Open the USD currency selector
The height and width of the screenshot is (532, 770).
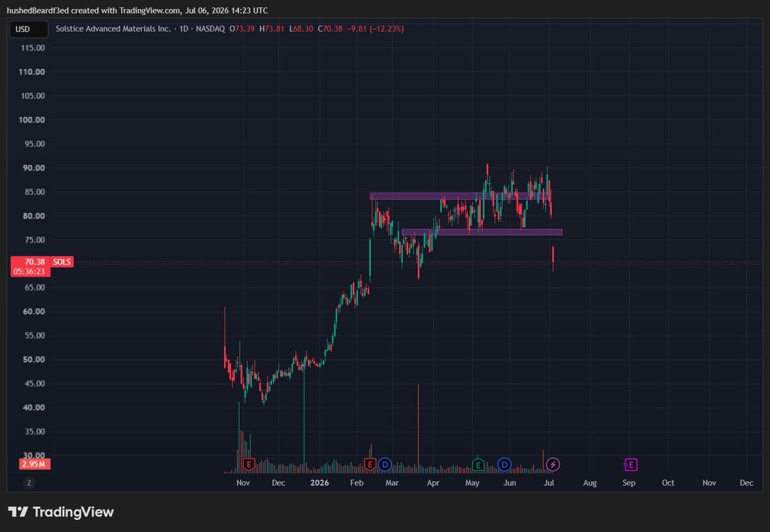pos(30,29)
